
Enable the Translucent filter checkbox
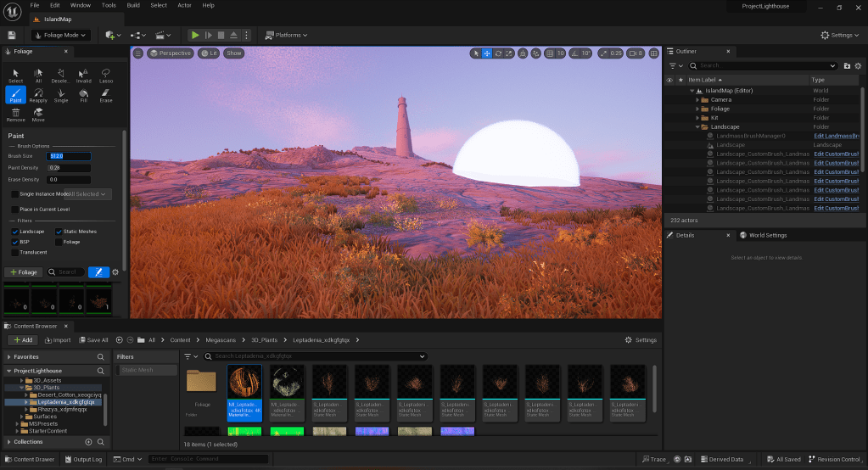coord(14,252)
